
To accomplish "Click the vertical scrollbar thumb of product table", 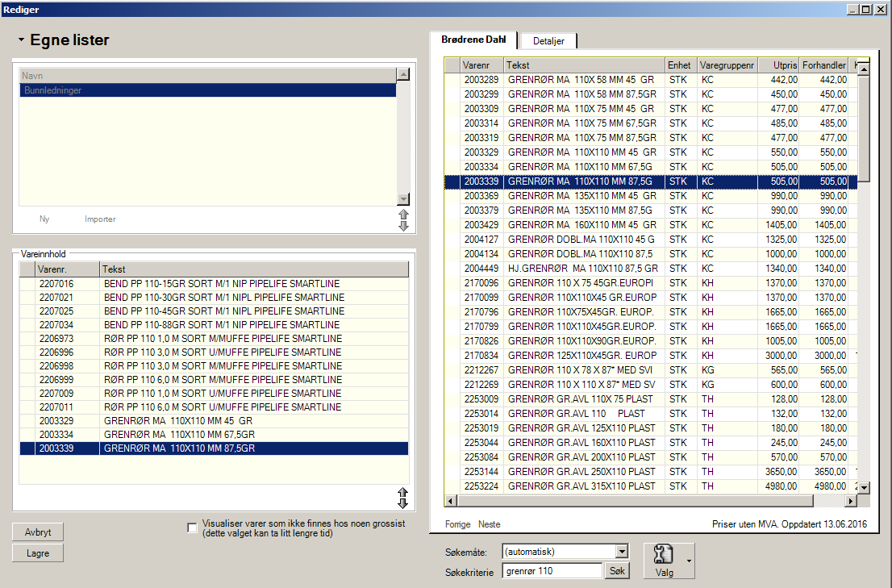I will [x=863, y=128].
